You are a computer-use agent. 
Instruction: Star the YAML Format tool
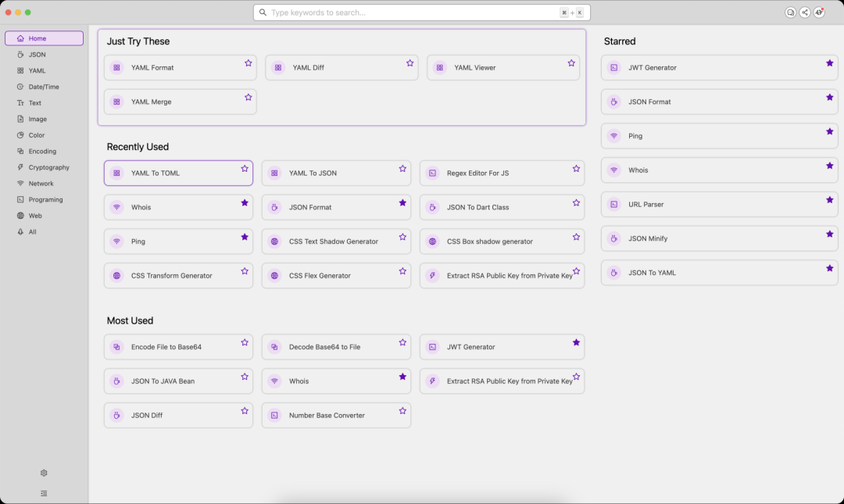tap(249, 63)
